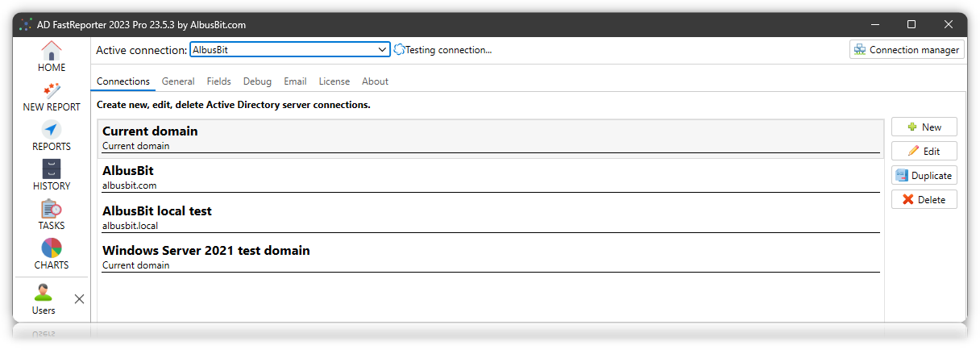This screenshot has height=350, width=980.
Task: Select the AlbusBit local test connection
Action: point(490,217)
